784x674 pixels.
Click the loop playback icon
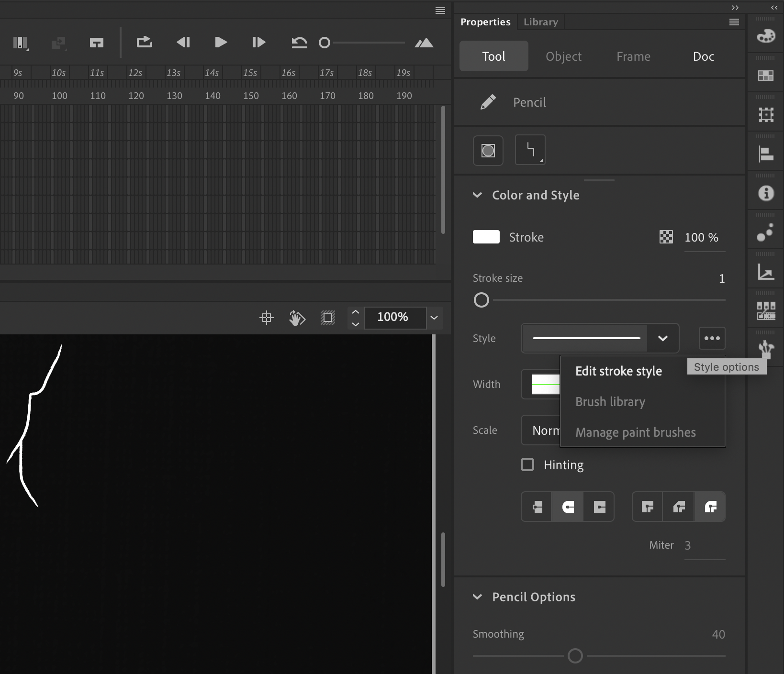145,42
